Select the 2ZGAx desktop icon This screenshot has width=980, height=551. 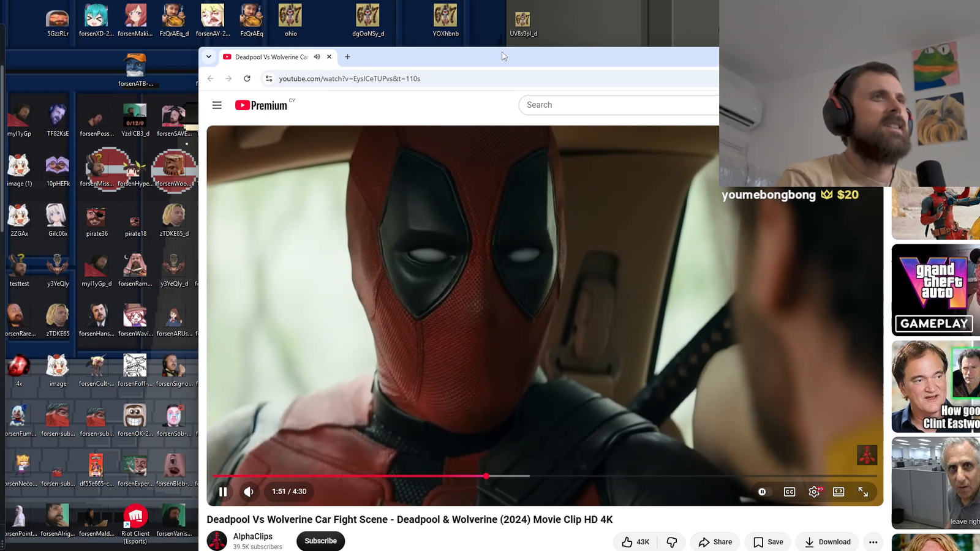[19, 221]
